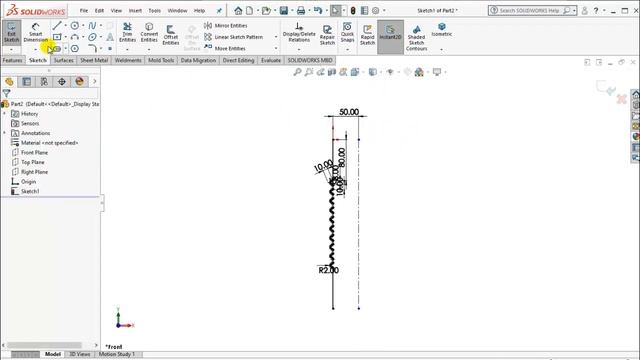Switch to the Features tab
Image resolution: width=640 pixels, height=360 pixels.
point(12,60)
